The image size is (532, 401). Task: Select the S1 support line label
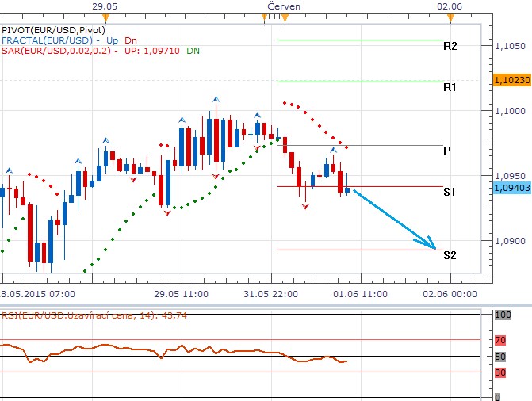coord(450,192)
